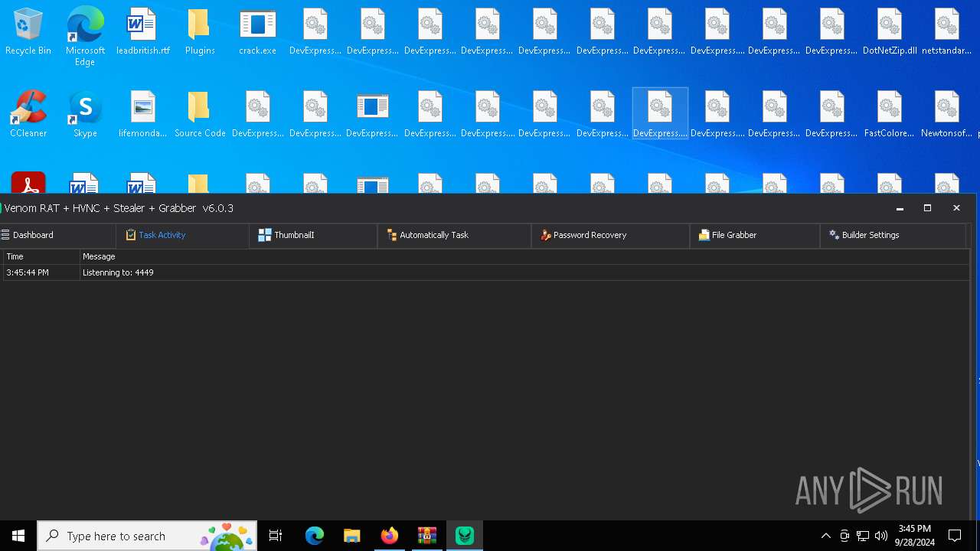Select the netstandar... file icon
Image resolution: width=980 pixels, height=551 pixels.
click(947, 32)
